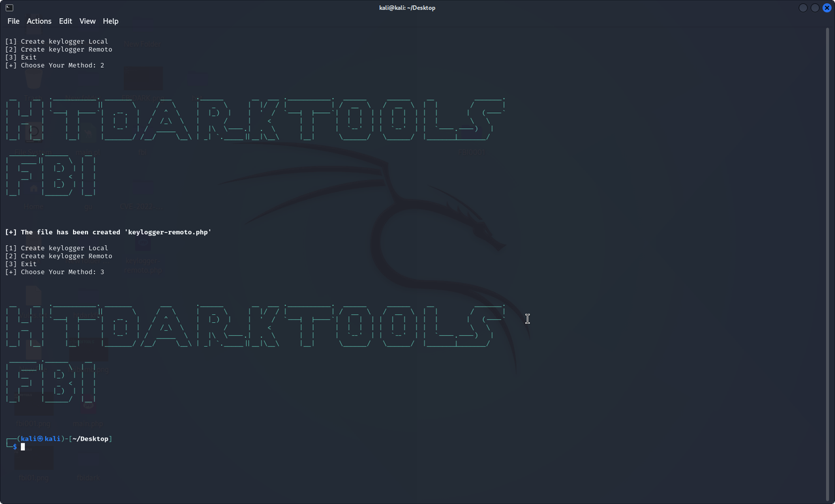Screen dimensions: 835x504
Task: Click the '(kali㉿kali)-[~/Desktop]' prompt line
Action: coord(59,439)
